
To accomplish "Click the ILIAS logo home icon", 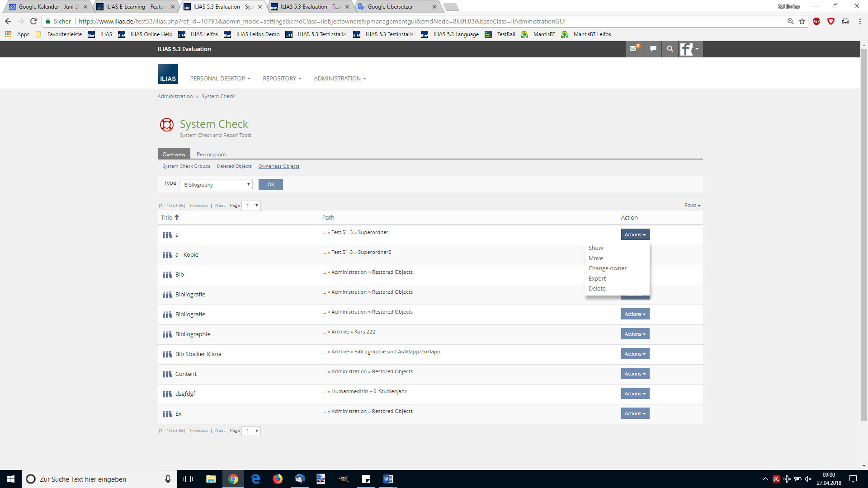I will point(168,74).
